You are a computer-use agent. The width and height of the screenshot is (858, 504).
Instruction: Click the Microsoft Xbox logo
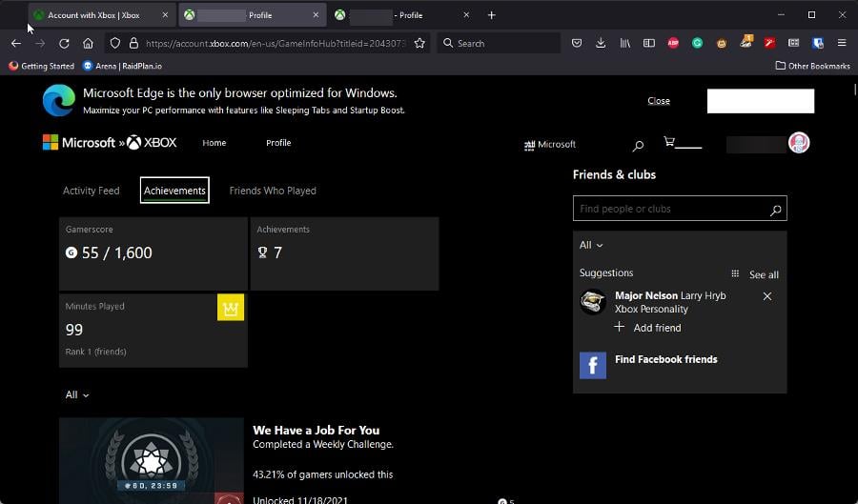[x=110, y=143]
